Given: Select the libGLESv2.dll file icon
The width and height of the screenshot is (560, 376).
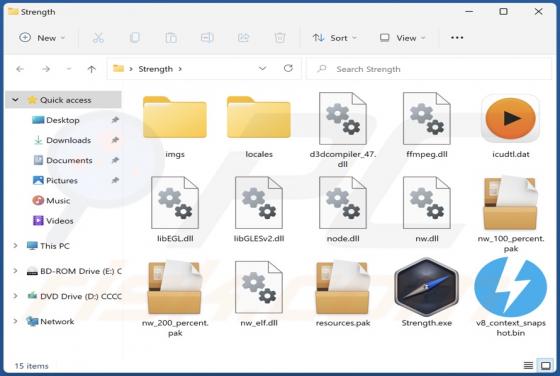Looking at the screenshot, I should coord(259,202).
